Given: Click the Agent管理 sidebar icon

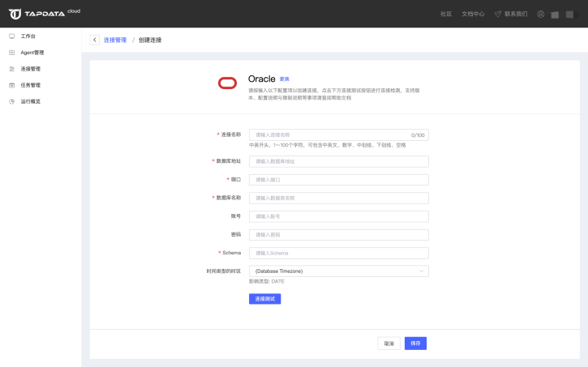Looking at the screenshot, I should [11, 53].
